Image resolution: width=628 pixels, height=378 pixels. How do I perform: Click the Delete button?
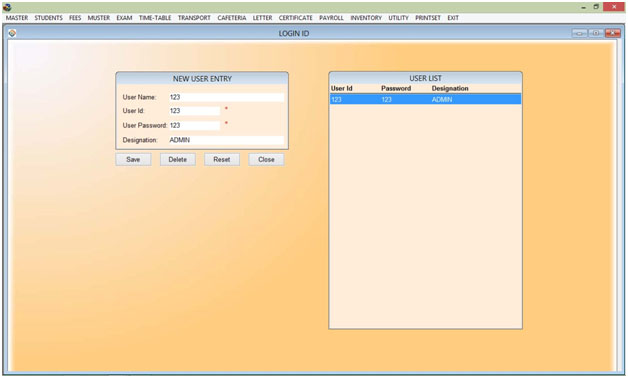point(178,159)
